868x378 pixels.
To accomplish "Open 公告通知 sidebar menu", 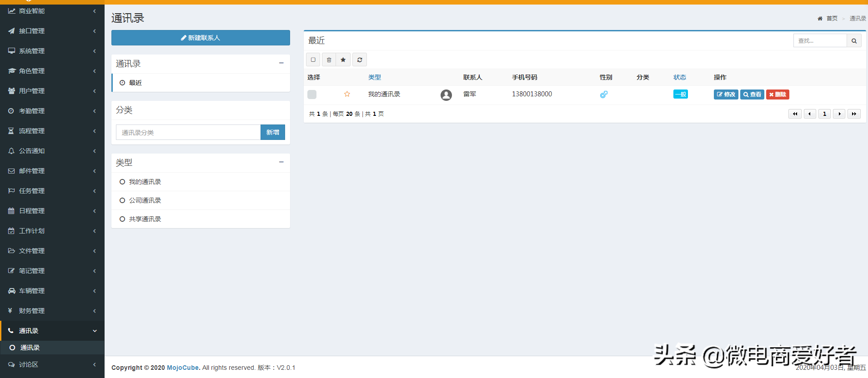I will click(52, 151).
